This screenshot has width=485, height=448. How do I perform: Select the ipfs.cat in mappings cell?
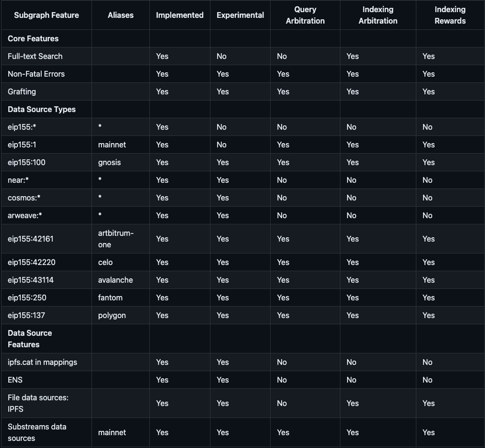(x=42, y=362)
